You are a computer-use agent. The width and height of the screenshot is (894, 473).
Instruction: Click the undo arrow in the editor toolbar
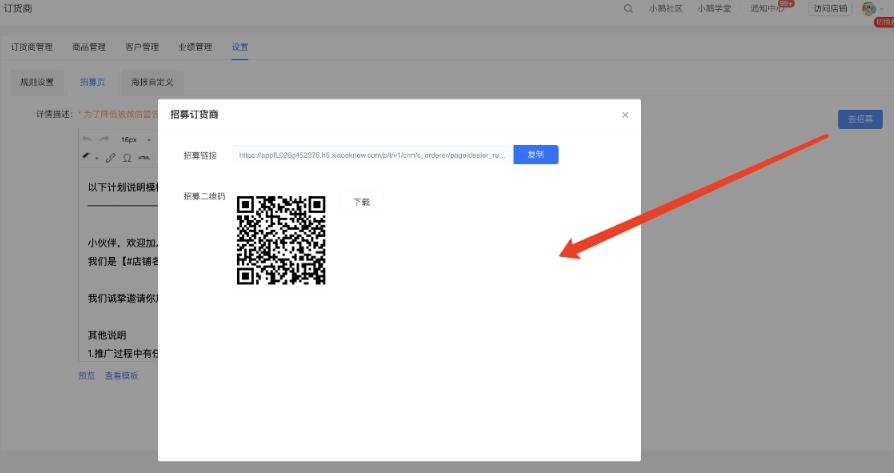[x=87, y=139]
